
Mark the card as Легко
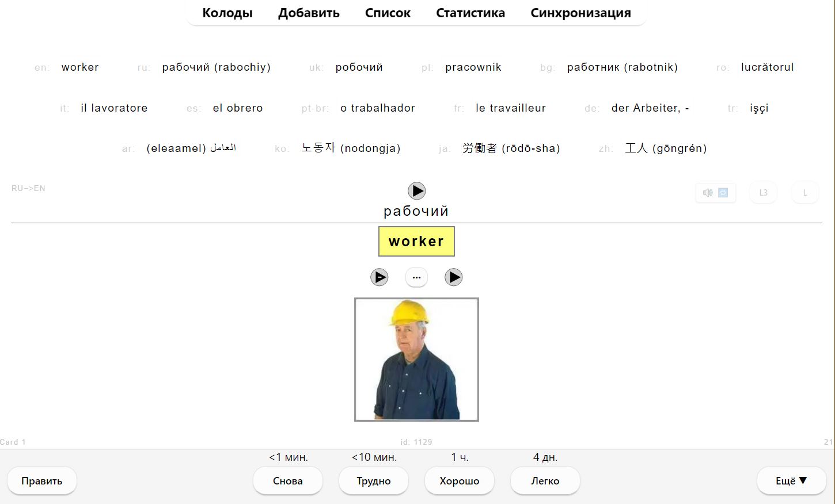pos(545,480)
